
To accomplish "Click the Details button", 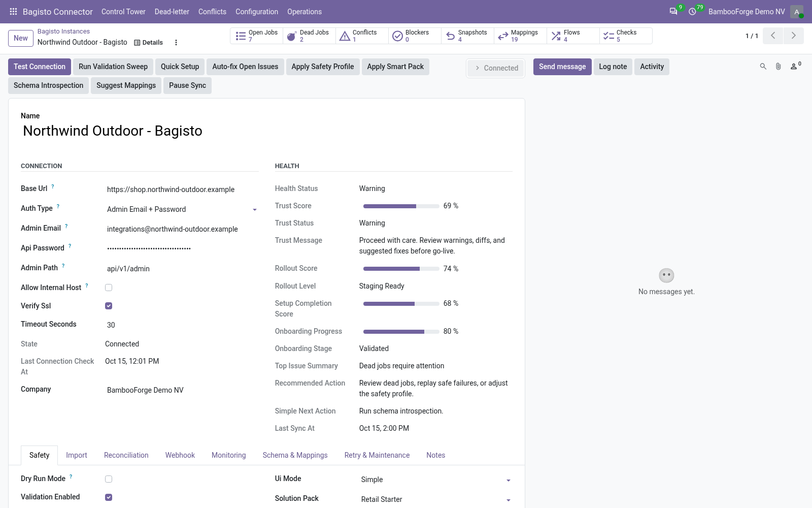I will [x=148, y=43].
